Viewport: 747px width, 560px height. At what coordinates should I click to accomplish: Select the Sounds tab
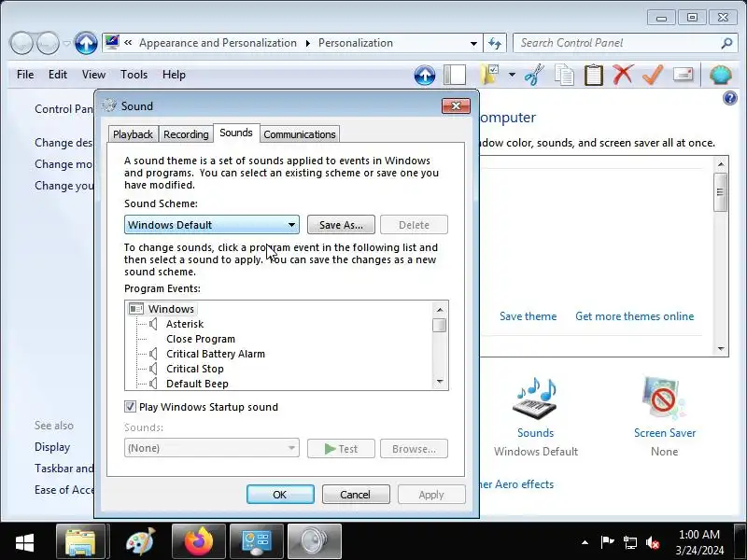[236, 133]
